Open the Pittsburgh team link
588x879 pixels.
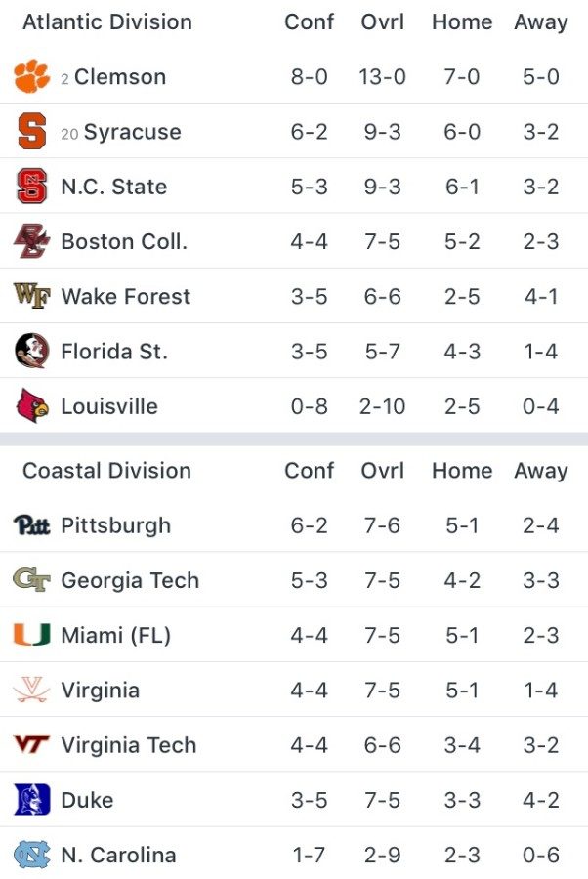click(115, 525)
